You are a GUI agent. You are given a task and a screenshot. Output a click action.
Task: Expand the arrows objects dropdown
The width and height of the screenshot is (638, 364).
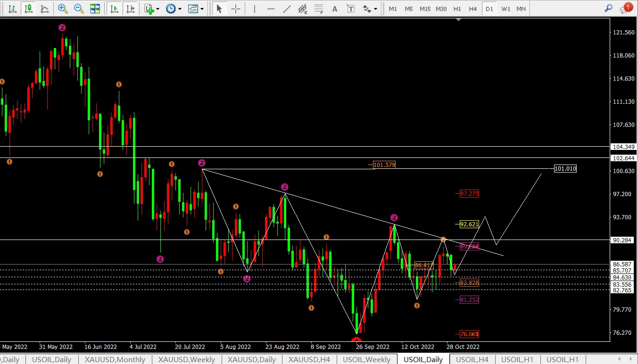[376, 9]
